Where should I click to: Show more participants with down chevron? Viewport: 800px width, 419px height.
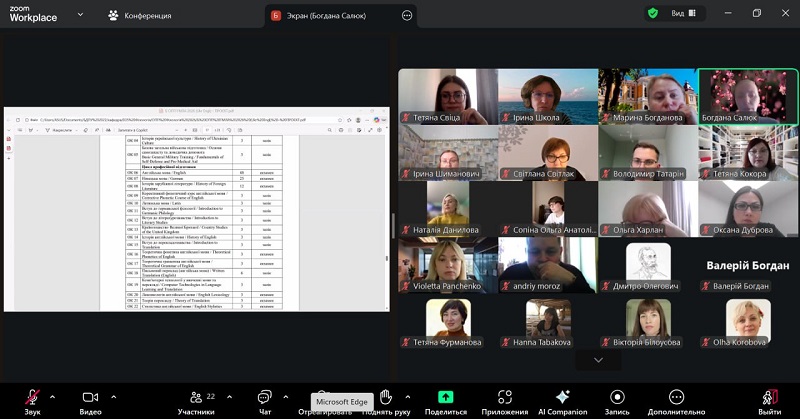coord(598,360)
